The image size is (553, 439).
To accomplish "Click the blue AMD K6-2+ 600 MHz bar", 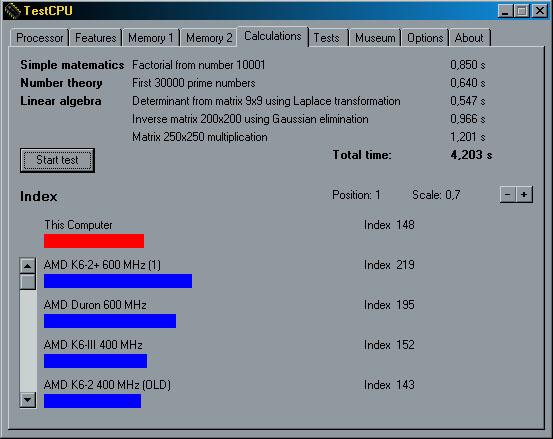I will (118, 281).
